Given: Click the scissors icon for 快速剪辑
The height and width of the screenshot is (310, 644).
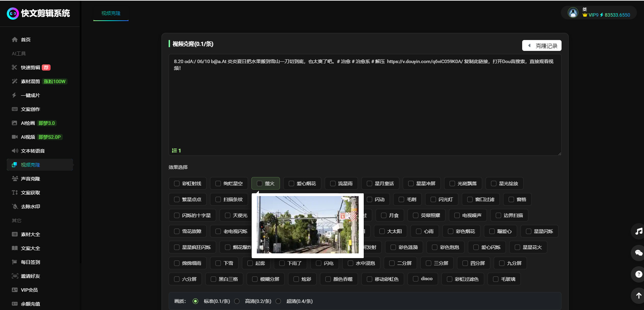Looking at the screenshot, I should [15, 67].
